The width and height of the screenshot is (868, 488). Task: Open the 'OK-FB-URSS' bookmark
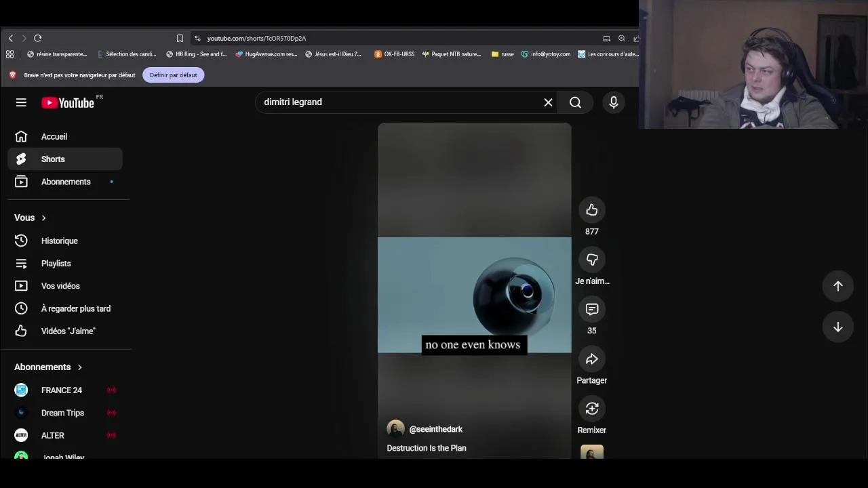[x=394, y=54]
